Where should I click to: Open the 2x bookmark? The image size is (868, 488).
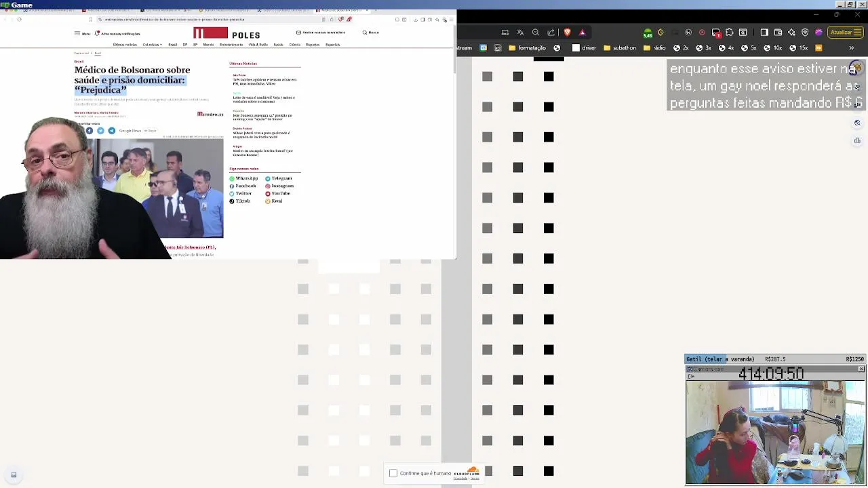coord(681,48)
